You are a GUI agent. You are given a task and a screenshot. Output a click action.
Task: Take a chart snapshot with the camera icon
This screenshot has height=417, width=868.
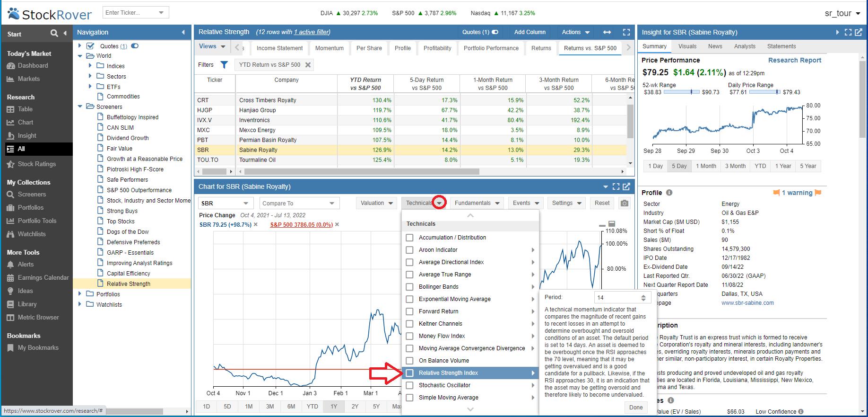pyautogui.click(x=625, y=203)
